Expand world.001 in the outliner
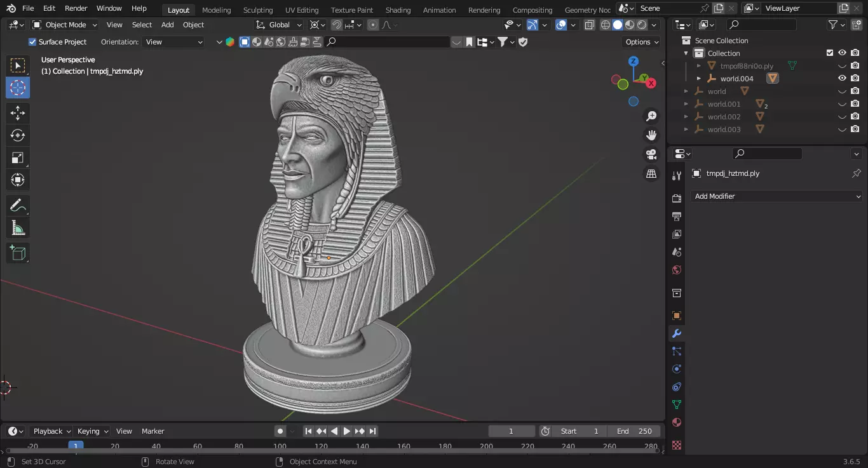This screenshot has height=468, width=868. click(x=686, y=104)
